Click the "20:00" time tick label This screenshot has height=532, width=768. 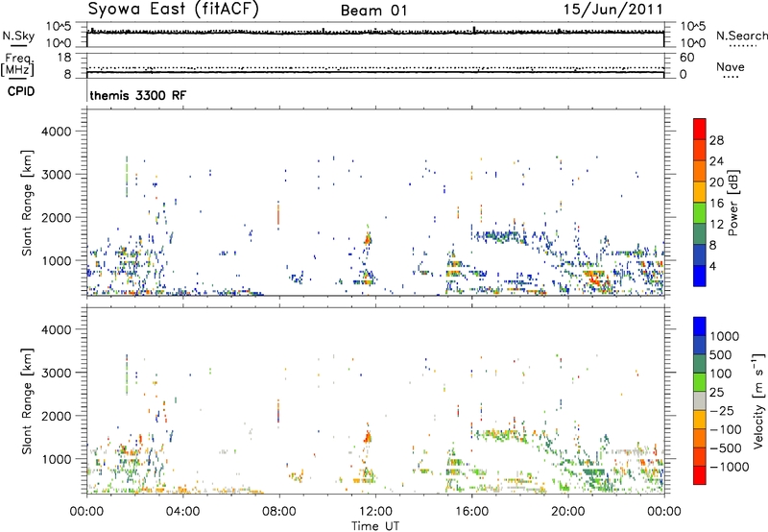point(567,512)
